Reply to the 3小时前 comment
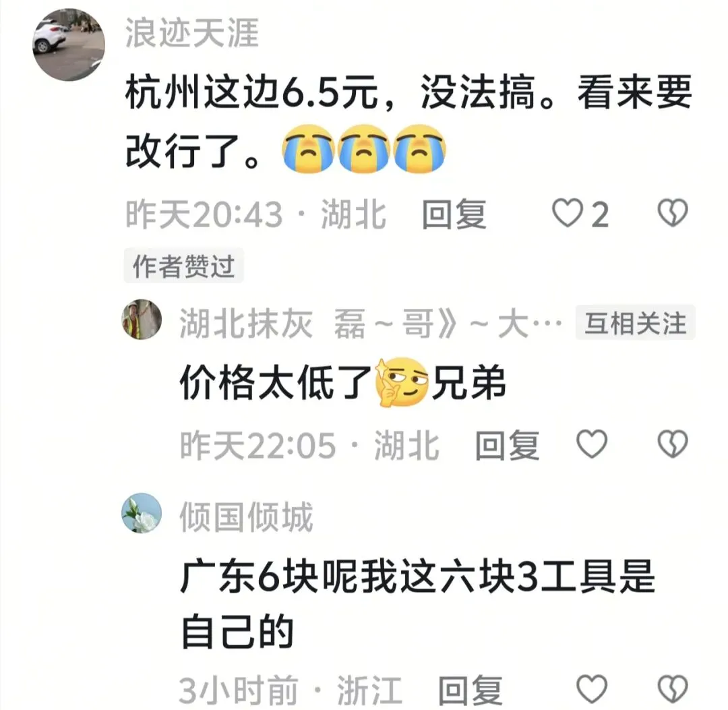 (x=471, y=690)
